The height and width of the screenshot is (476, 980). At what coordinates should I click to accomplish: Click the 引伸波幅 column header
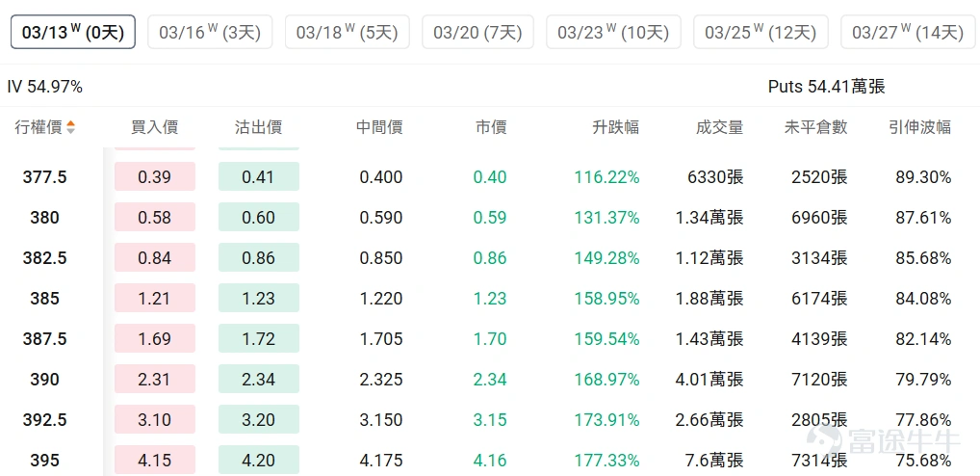point(919,127)
